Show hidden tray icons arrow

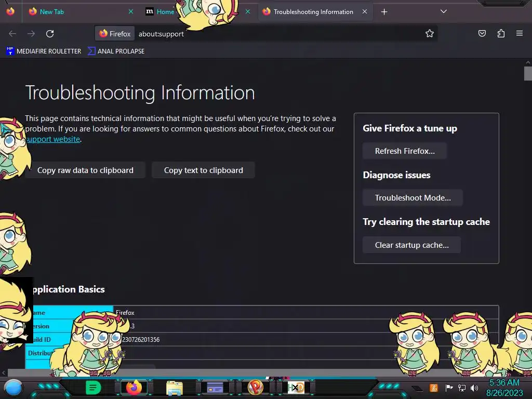pyautogui.click(x=417, y=389)
